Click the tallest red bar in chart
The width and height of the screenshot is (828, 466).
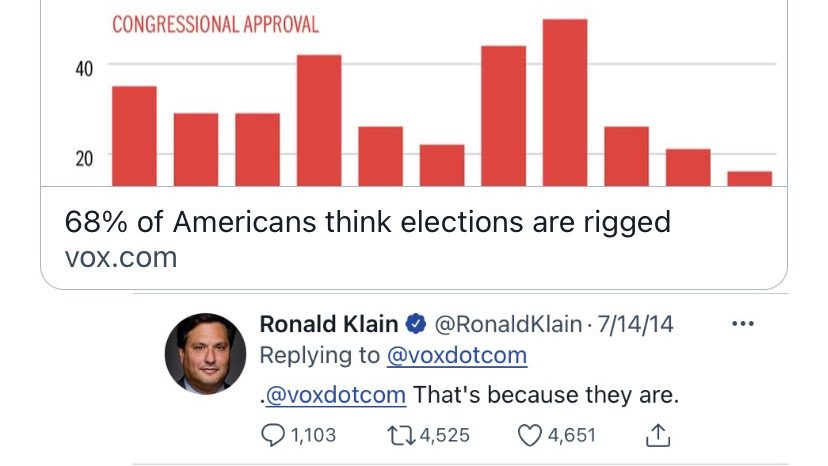tap(565, 102)
